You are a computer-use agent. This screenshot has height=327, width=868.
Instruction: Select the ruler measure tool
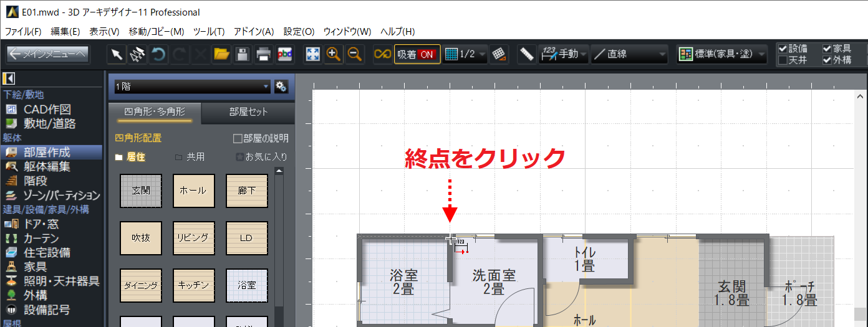pyautogui.click(x=527, y=54)
